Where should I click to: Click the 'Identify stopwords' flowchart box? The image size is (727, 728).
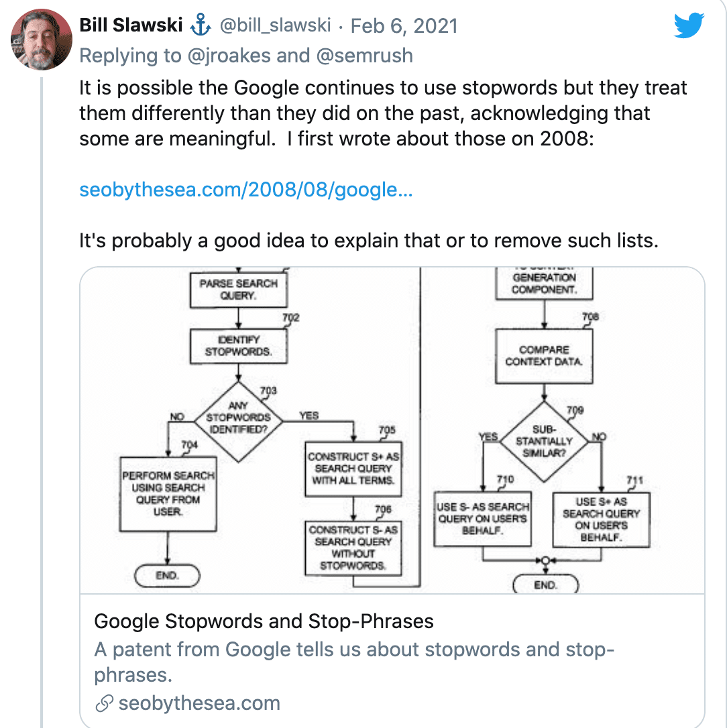click(x=238, y=347)
